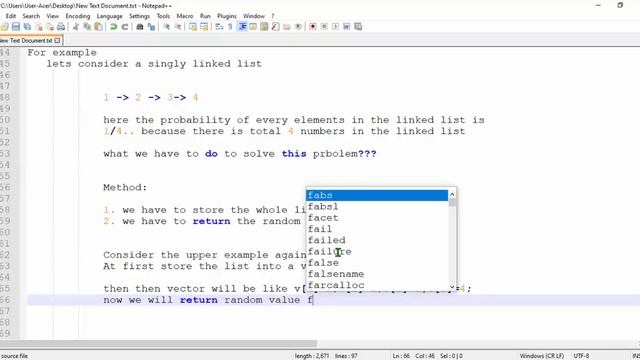Viewport: 640px width, 360px height.
Task: Toggle the Function List icon
Action: [x=276, y=27]
